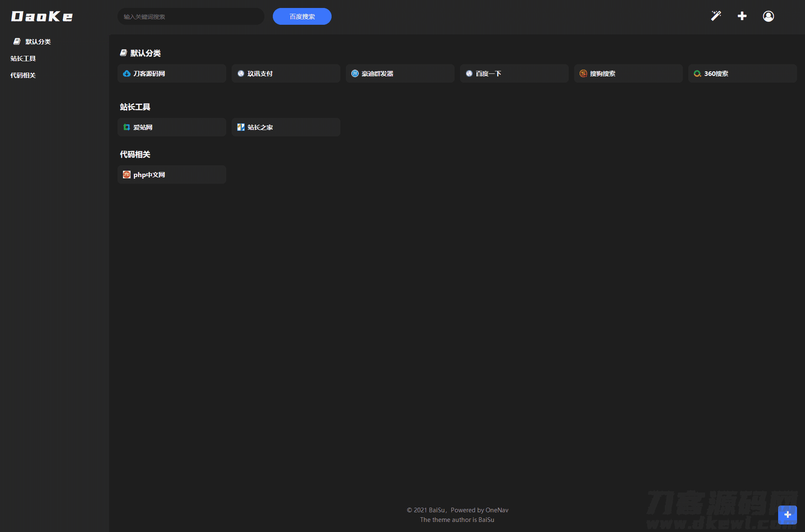Click the php中文网 red favicon
Screen dimensions: 805x532
pyautogui.click(x=127, y=175)
